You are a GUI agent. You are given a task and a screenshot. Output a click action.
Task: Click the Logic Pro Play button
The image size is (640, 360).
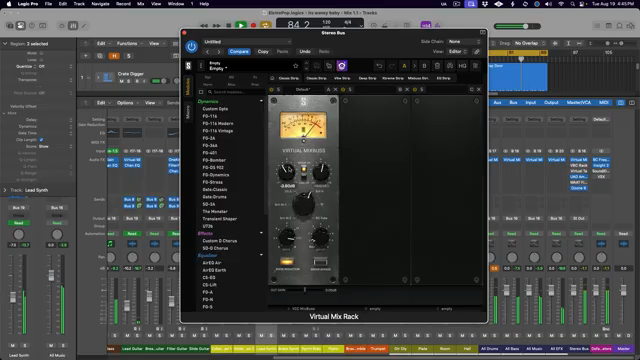(x=241, y=25)
